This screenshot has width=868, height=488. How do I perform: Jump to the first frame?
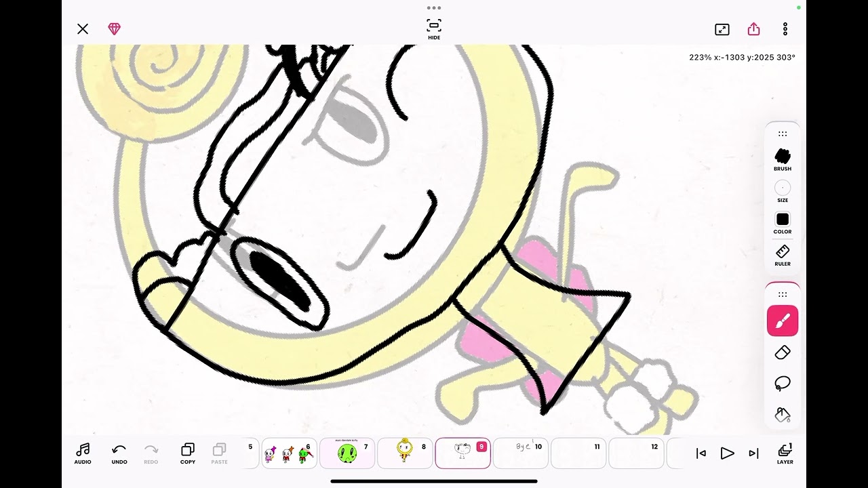(701, 453)
